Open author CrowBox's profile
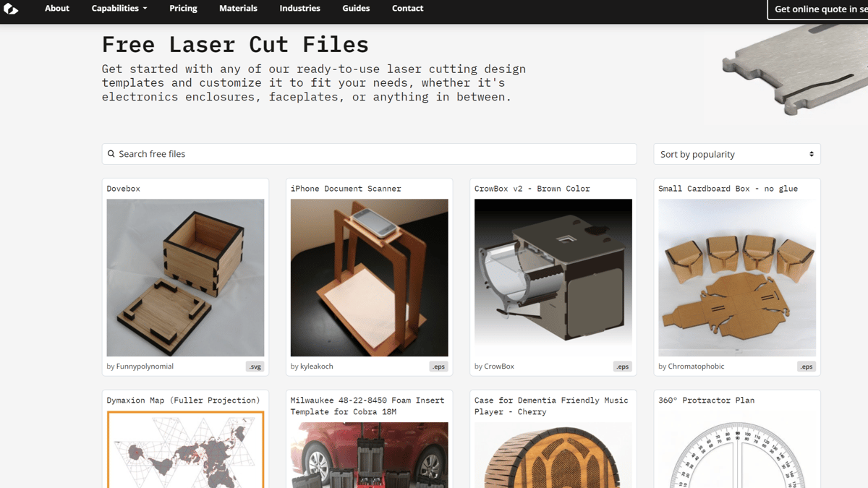868x488 pixels. coord(499,367)
